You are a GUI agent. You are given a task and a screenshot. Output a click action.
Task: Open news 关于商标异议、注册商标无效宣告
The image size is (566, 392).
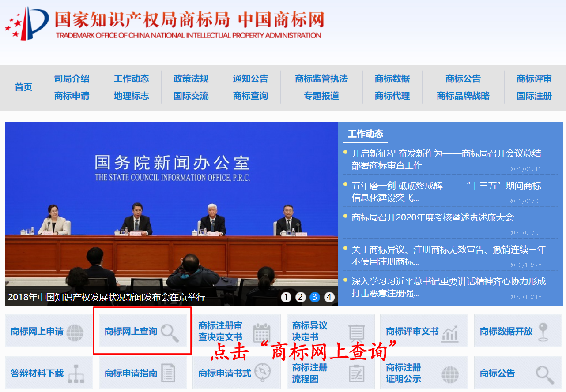tap(449, 255)
